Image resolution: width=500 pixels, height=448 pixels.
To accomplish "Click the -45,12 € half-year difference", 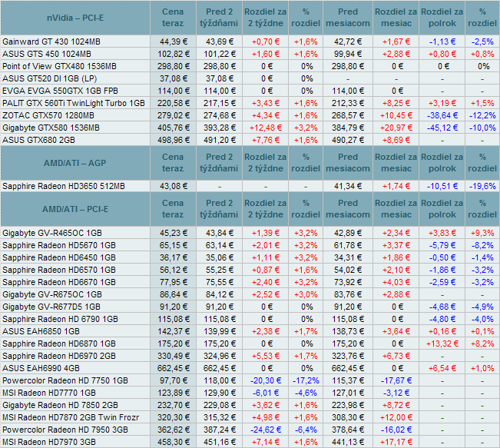I will pyautogui.click(x=442, y=128).
